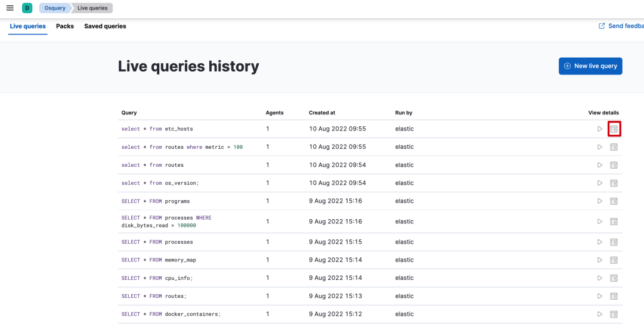The height and width of the screenshot is (324, 644).
Task: Click the New live query button
Action: (590, 66)
